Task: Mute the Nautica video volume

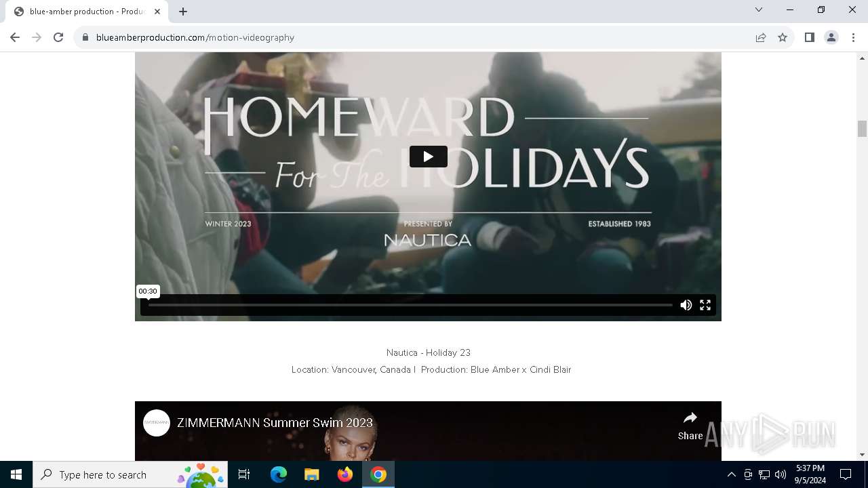Action: (686, 305)
